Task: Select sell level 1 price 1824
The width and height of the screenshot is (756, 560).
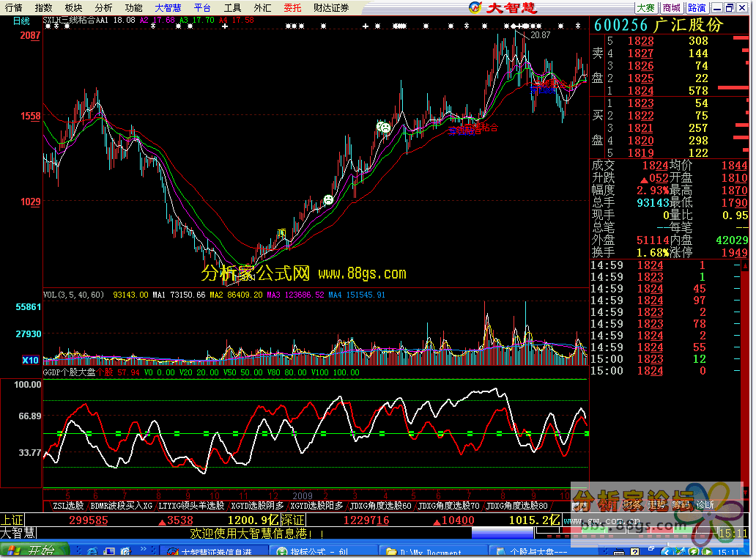Action: click(640, 91)
